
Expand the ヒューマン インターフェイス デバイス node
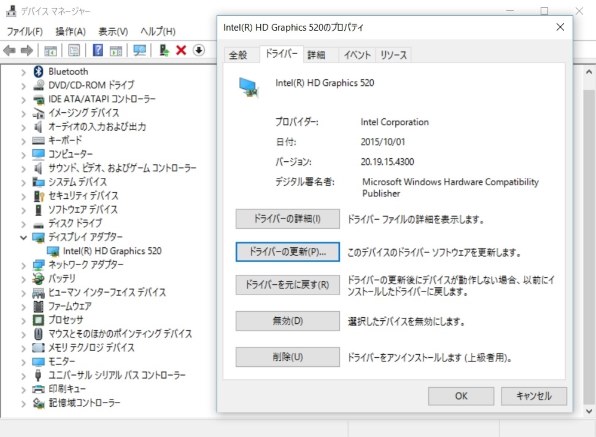coord(23,293)
